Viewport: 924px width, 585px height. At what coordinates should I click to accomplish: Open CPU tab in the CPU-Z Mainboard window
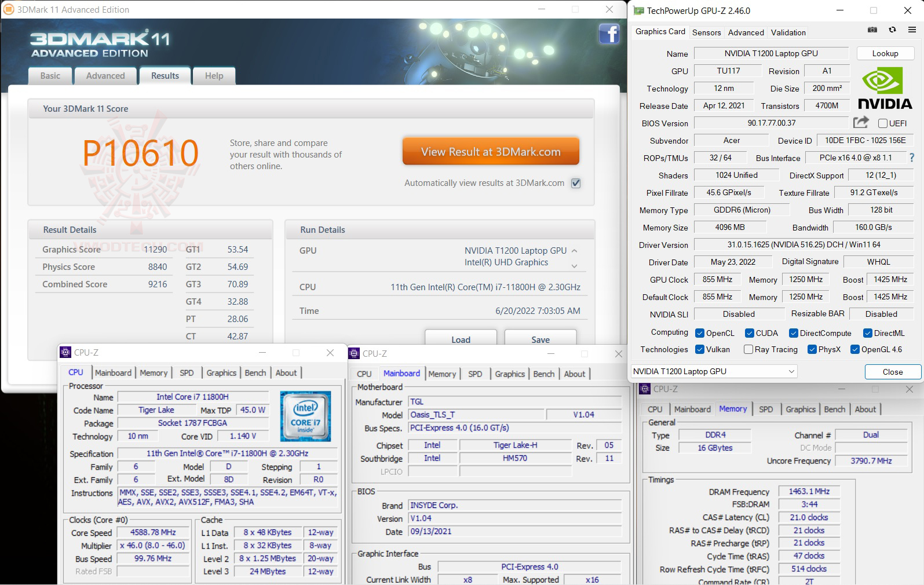(364, 374)
